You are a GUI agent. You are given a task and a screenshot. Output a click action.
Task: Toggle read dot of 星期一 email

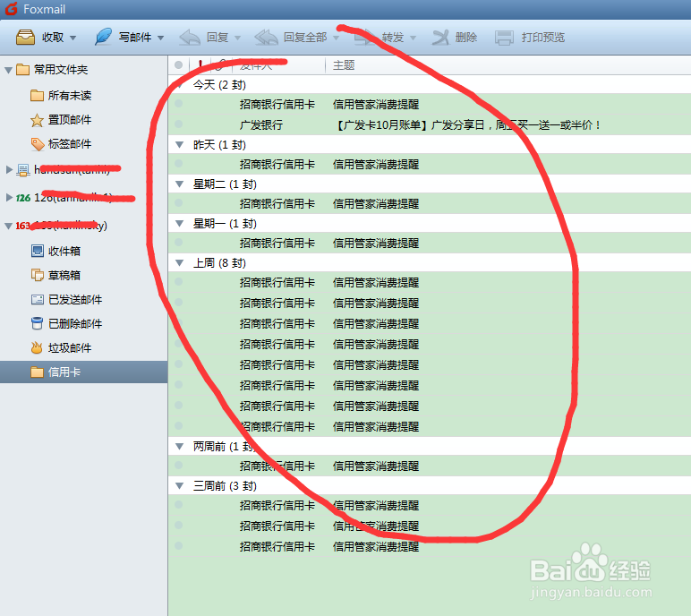pos(178,242)
